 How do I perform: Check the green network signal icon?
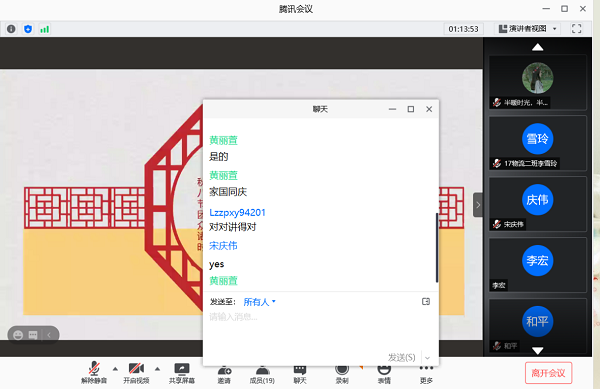(44, 29)
